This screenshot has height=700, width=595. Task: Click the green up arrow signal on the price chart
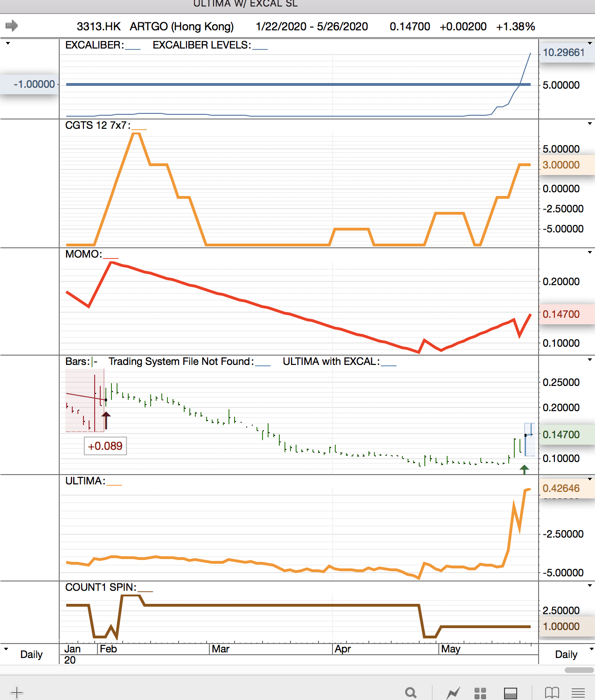[524, 469]
